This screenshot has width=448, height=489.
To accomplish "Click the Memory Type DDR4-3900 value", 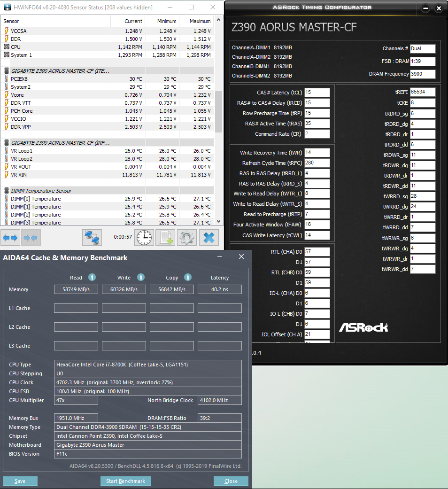I will (148, 427).
